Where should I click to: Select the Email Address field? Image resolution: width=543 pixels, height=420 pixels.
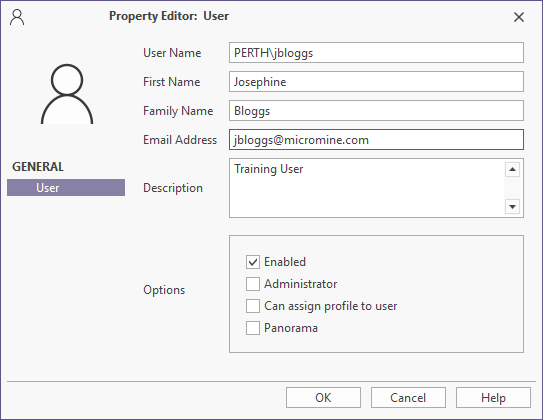tap(376, 140)
